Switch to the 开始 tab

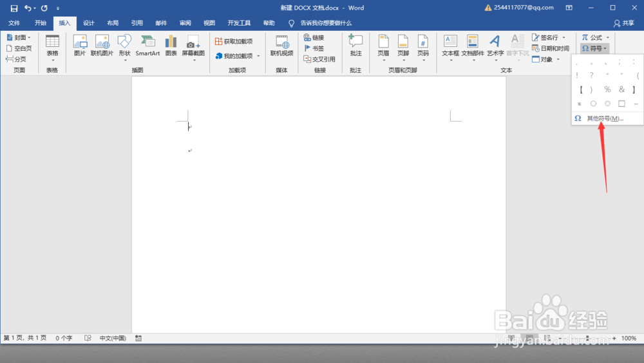40,23
